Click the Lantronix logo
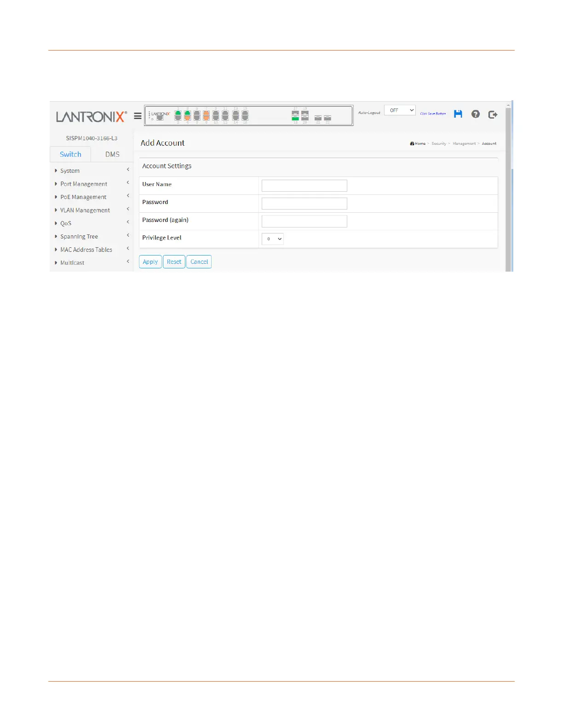The image size is (563, 728). [x=91, y=117]
